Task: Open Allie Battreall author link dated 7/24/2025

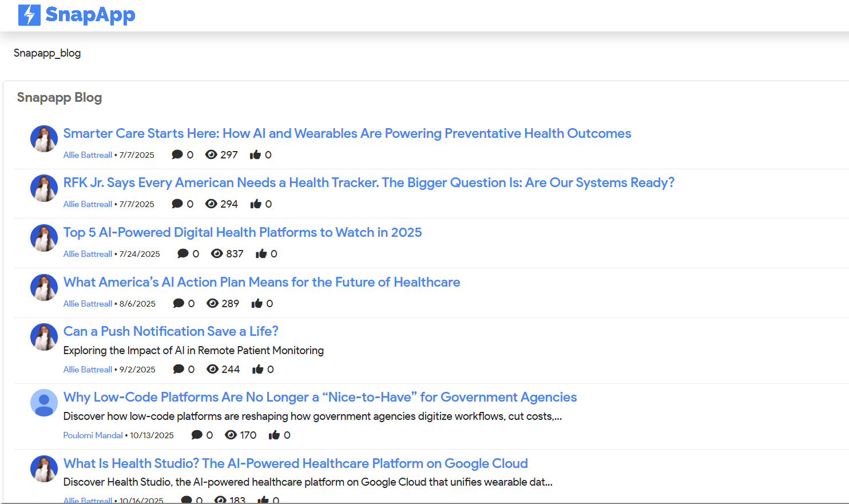Action: click(88, 254)
